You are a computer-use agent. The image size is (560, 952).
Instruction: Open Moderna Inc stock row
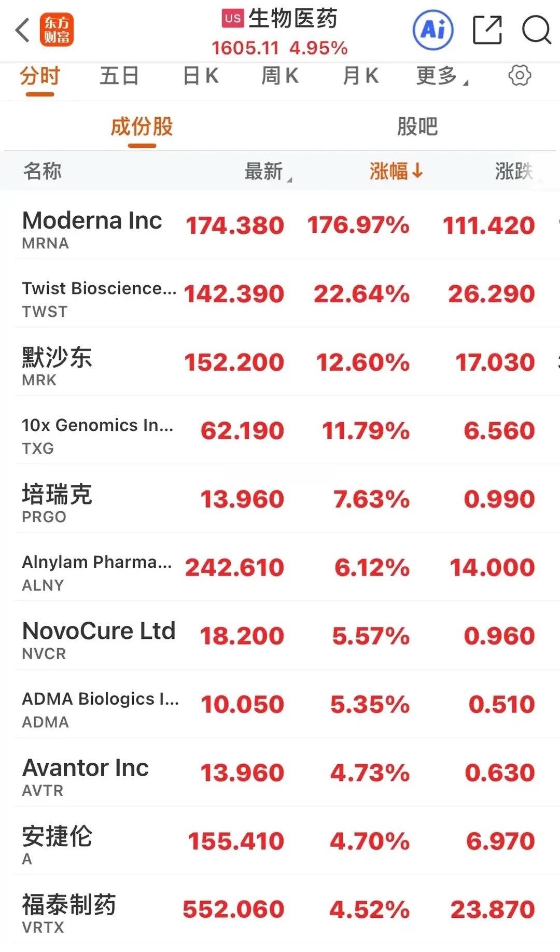280,226
